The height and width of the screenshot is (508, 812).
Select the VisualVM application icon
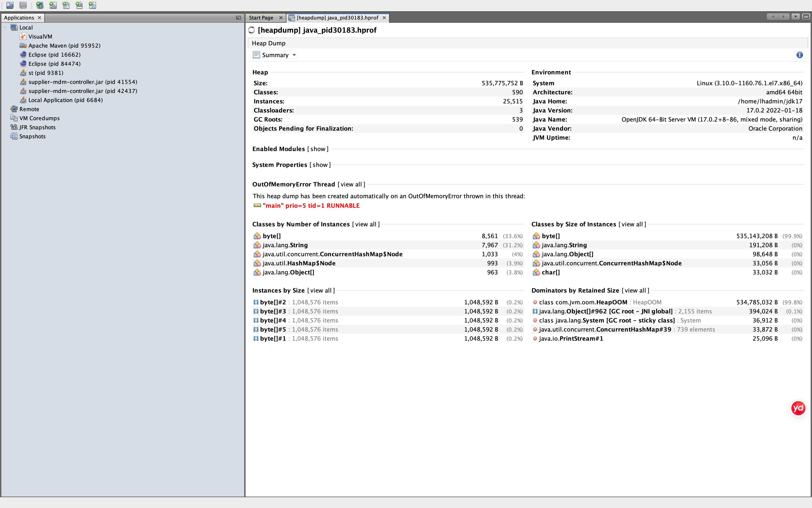click(23, 36)
